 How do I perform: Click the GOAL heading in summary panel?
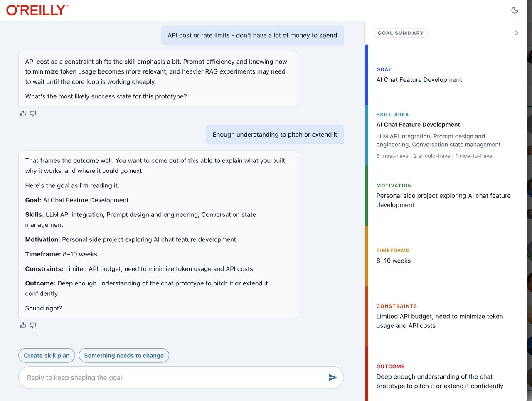[384, 70]
